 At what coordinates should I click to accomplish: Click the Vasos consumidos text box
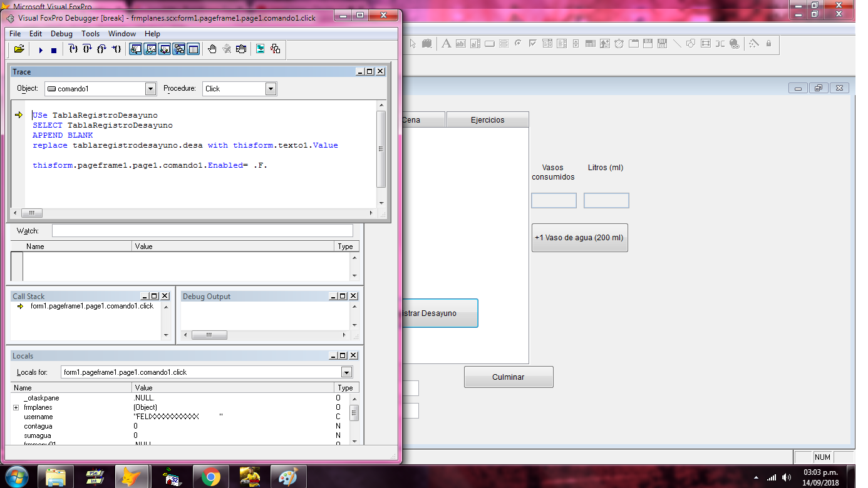(554, 201)
